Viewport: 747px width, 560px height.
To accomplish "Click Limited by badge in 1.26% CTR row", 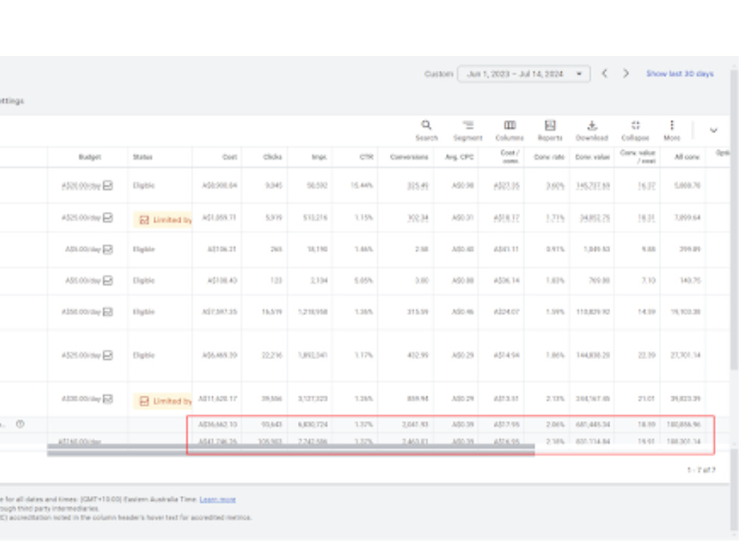I will 163,401.
